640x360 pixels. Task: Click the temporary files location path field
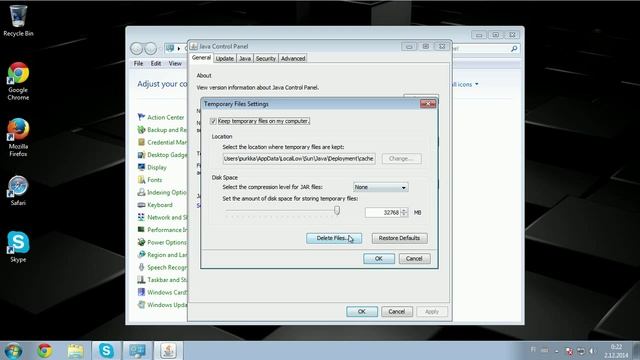[x=299, y=158]
